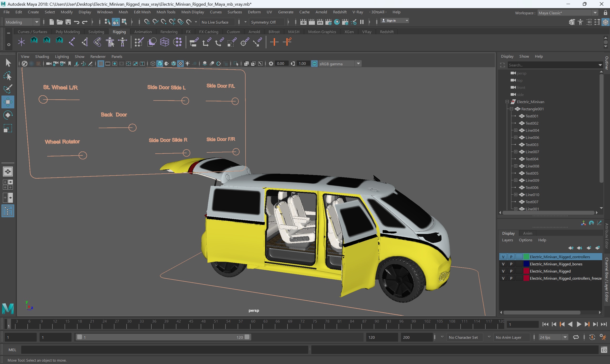This screenshot has height=364, width=610.
Task: Toggle textured display in viewport
Action: (181, 64)
